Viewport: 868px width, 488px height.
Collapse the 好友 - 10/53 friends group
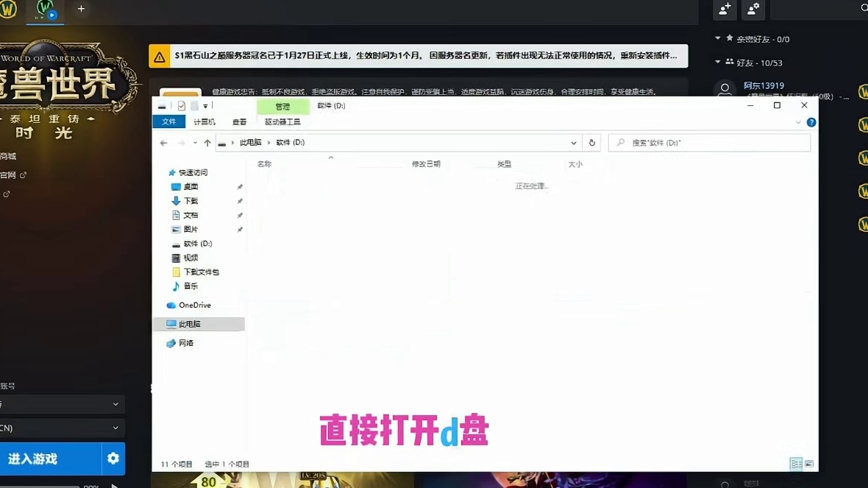click(x=717, y=63)
